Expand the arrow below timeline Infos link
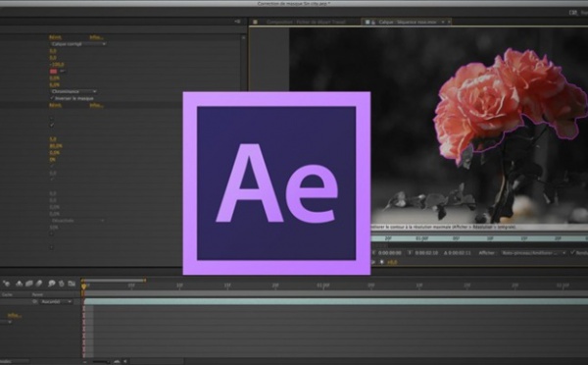The height and width of the screenshot is (365, 588). click(10, 322)
